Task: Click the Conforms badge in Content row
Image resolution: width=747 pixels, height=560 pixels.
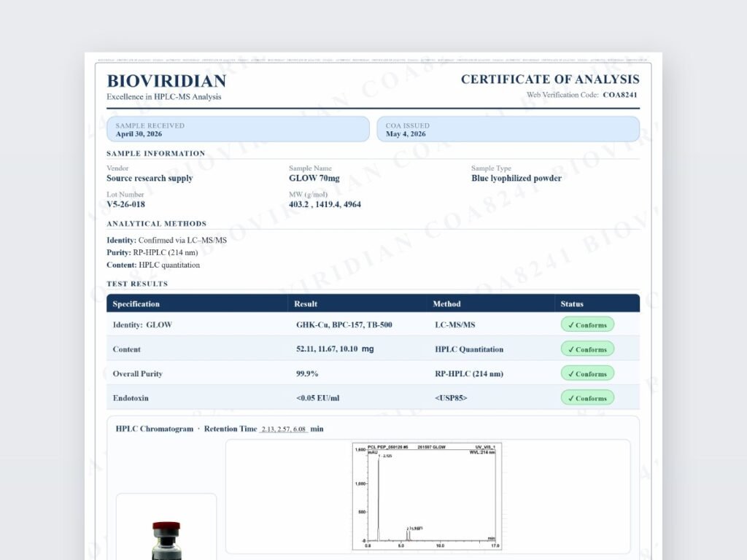Action: tap(587, 349)
